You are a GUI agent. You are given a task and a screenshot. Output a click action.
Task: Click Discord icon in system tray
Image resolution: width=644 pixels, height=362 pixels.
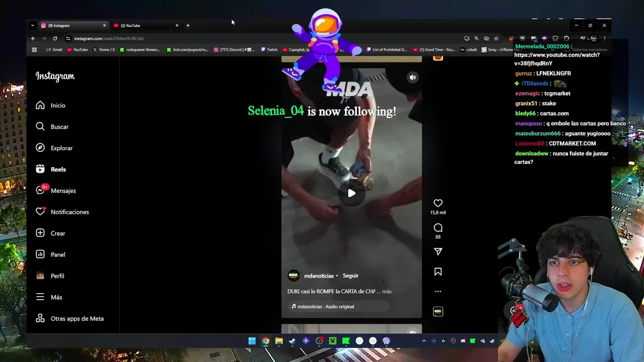tap(463, 341)
